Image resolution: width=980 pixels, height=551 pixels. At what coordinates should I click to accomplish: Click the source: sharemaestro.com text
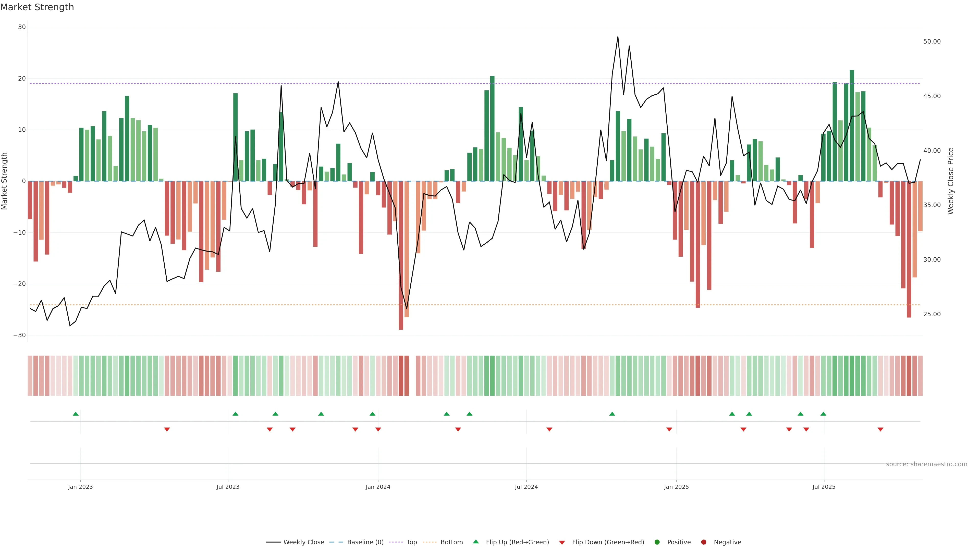pos(926,464)
